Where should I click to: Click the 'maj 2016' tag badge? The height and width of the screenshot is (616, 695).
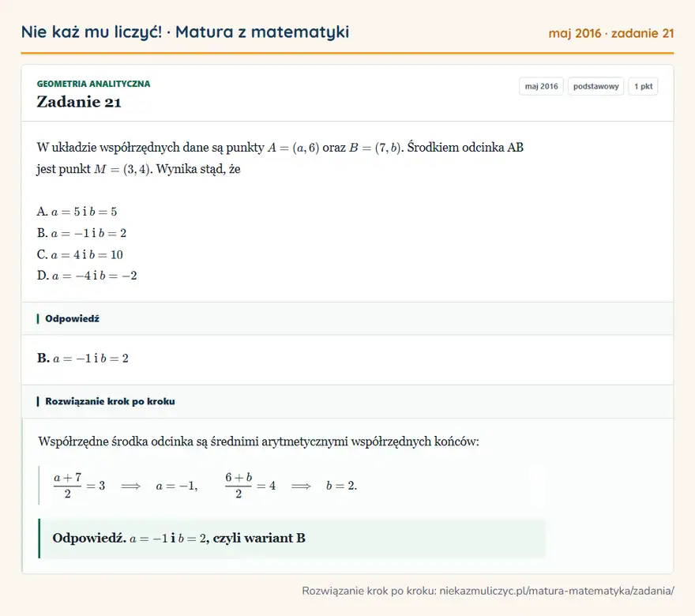coord(541,86)
